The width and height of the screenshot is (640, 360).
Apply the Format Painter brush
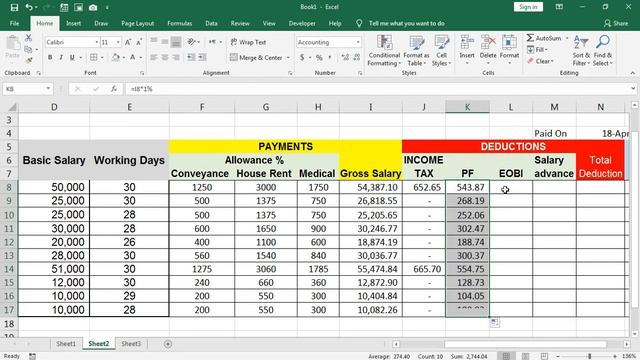click(28, 60)
